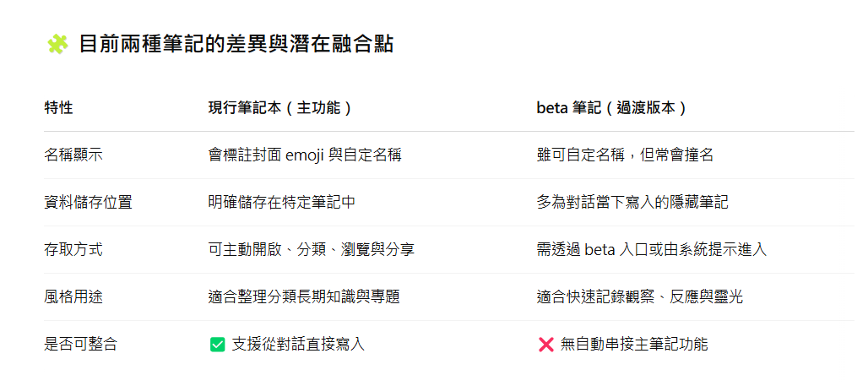Click the heading 目前兩種筆記的差異與潛在融合點
The height and width of the screenshot is (386, 868).
pyautogui.click(x=236, y=44)
